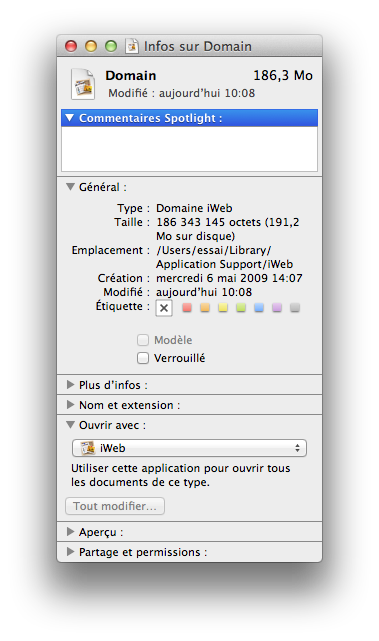379x641 pixels.
Task: Choose the green label color
Action: 241,307
